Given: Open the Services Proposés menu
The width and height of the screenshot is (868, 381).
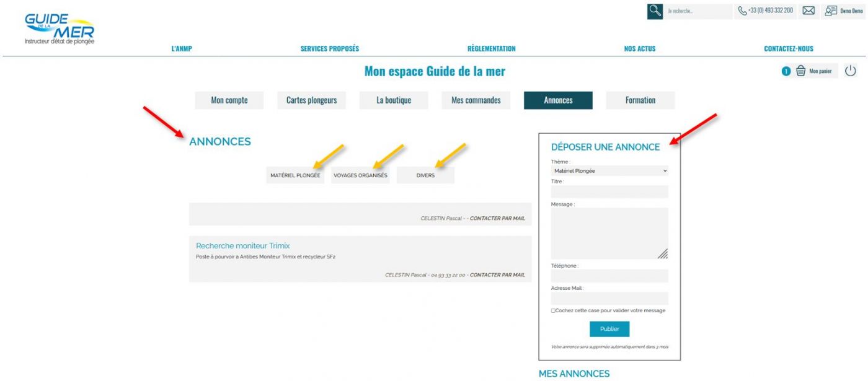Looking at the screenshot, I should pos(329,48).
